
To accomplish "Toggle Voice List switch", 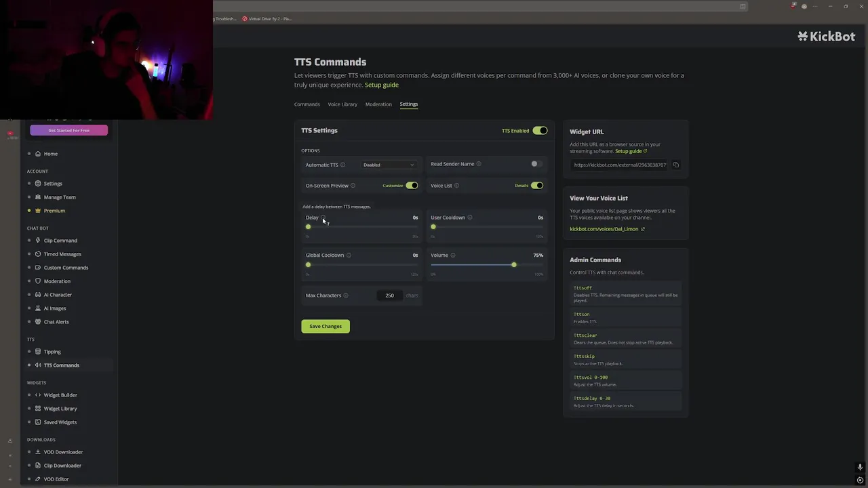I will (537, 186).
